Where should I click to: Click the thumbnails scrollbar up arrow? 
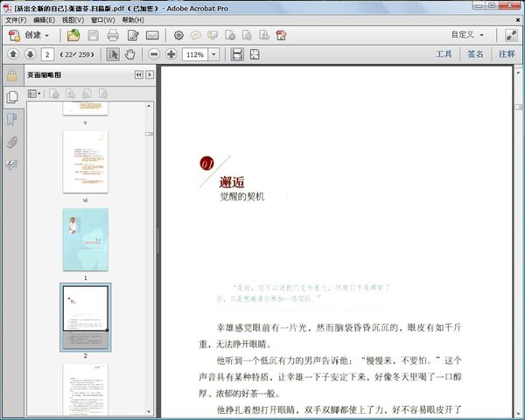[x=149, y=106]
